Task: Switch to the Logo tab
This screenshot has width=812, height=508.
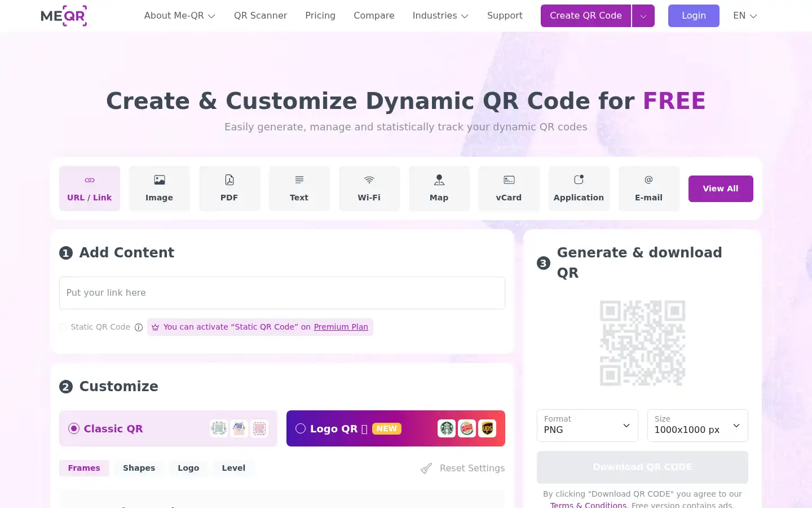Action: pos(188,468)
